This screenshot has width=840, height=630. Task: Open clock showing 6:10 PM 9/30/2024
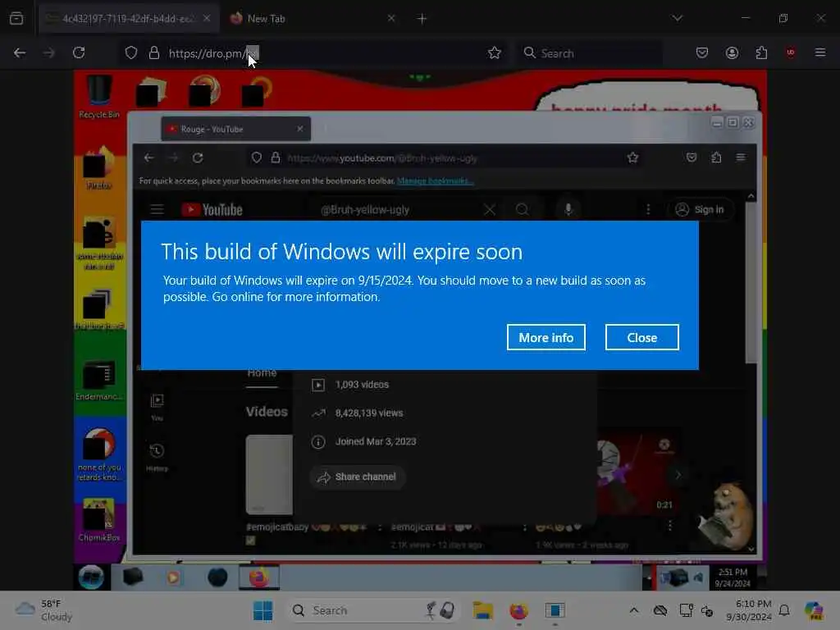(749, 610)
